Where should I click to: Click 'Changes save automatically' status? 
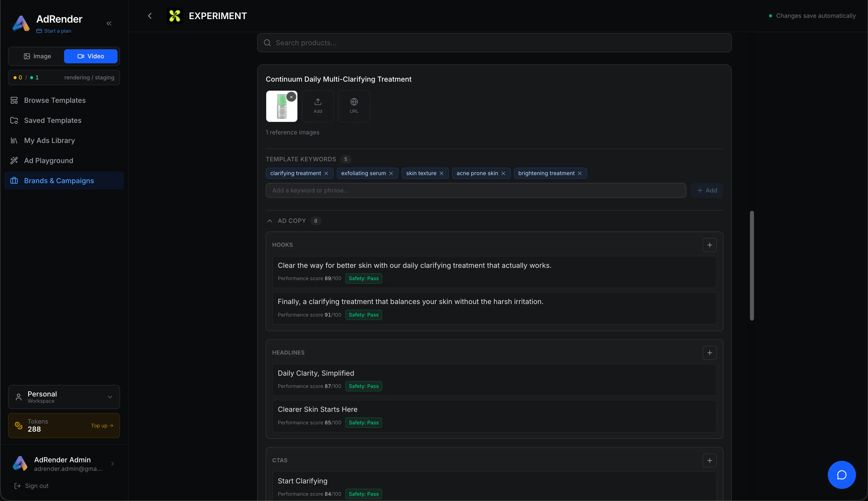(x=812, y=16)
